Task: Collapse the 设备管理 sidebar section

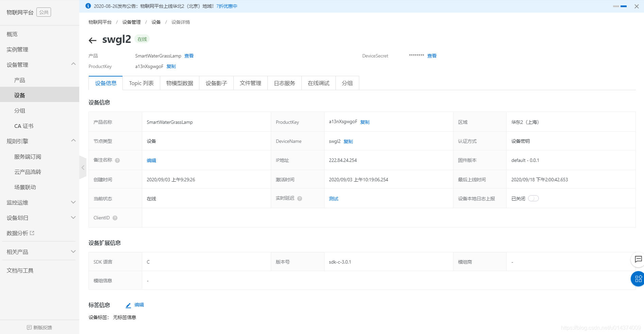Action: click(73, 64)
